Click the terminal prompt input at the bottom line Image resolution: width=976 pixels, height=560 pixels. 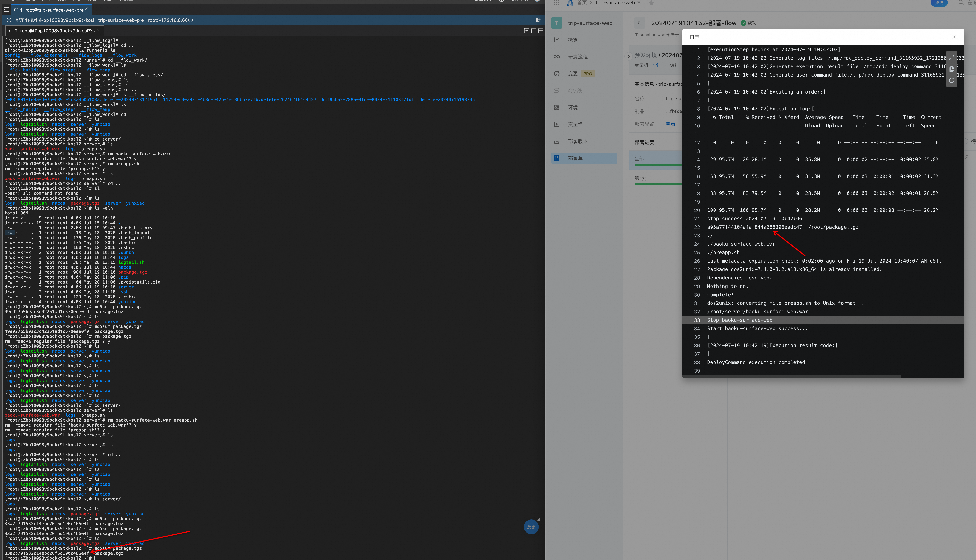(x=96, y=558)
